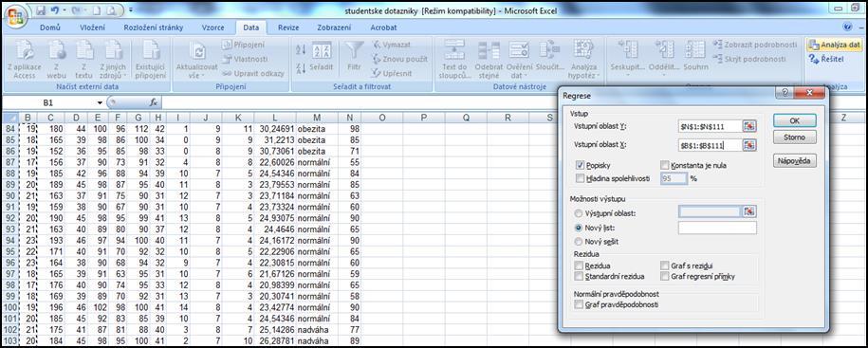
Task: Check Graf pravděpodobnosti checkbox
Action: tap(579, 304)
